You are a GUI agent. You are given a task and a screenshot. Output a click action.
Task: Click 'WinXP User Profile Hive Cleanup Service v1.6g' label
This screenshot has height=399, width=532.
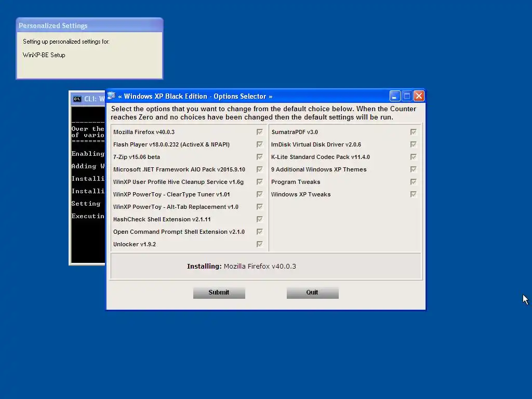click(179, 182)
